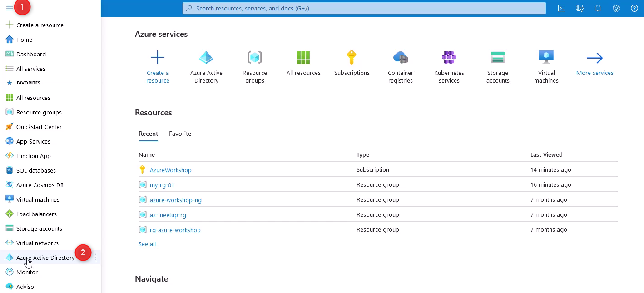Open Virtual machines service tile

point(546,67)
